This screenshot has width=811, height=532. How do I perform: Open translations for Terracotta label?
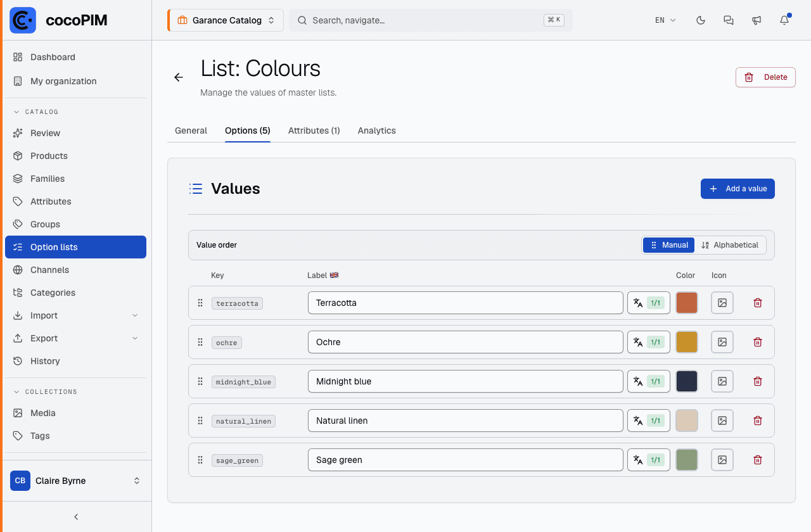(649, 303)
